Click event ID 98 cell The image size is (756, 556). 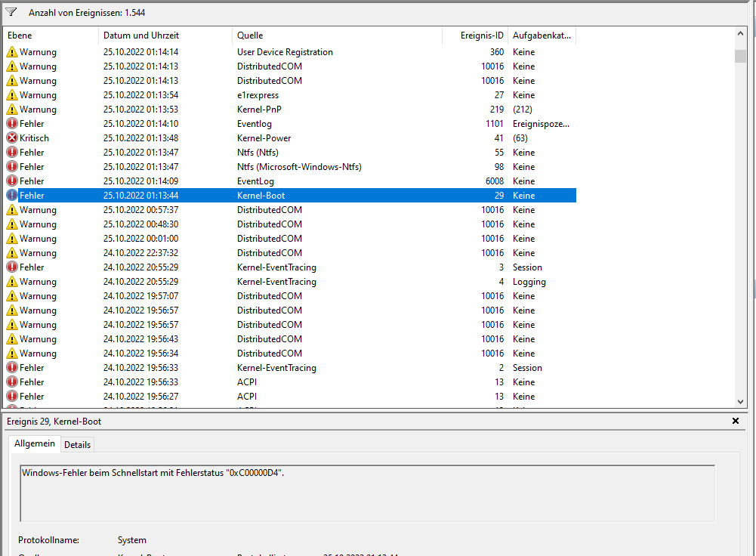pyautogui.click(x=499, y=167)
